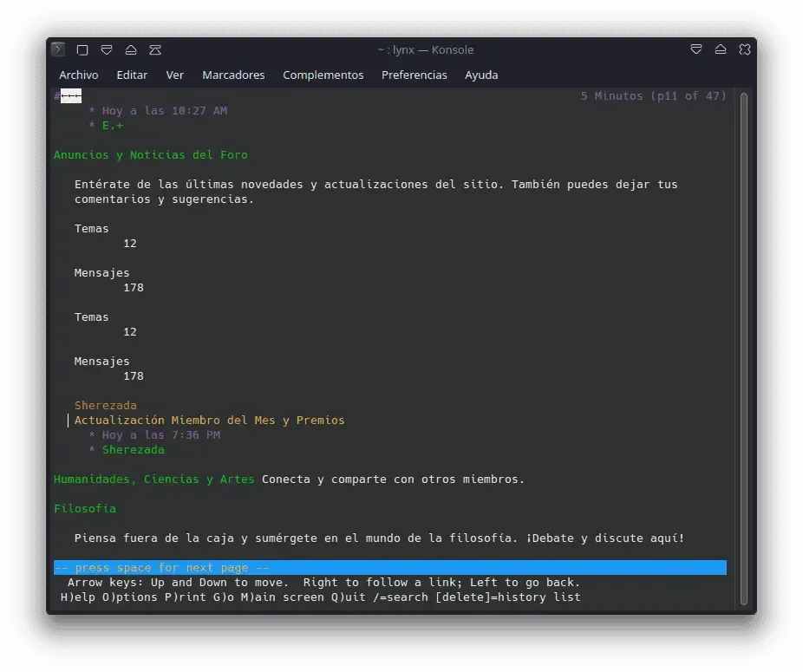803x672 pixels.
Task: Click the highlighted link at top-left of terminal
Action: (x=70, y=95)
